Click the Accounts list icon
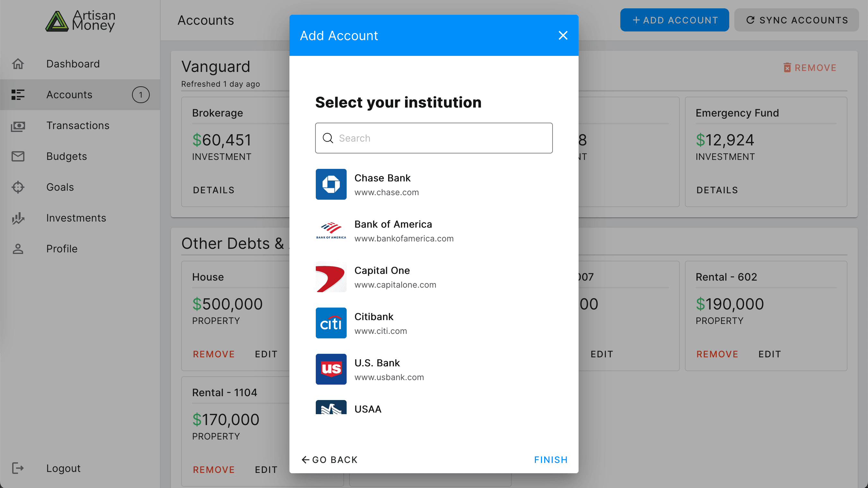 18,95
